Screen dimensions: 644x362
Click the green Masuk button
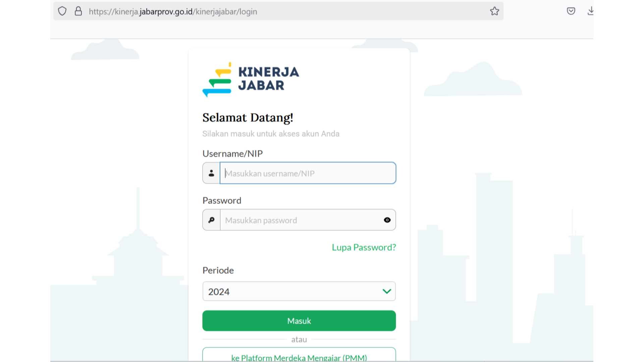(x=299, y=321)
